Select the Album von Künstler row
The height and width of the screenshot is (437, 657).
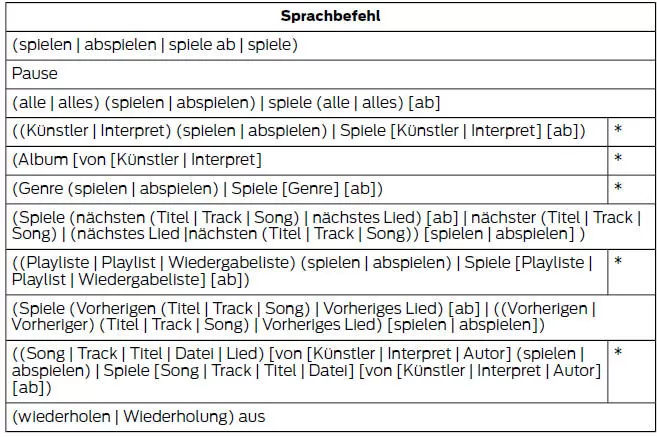tap(307, 160)
